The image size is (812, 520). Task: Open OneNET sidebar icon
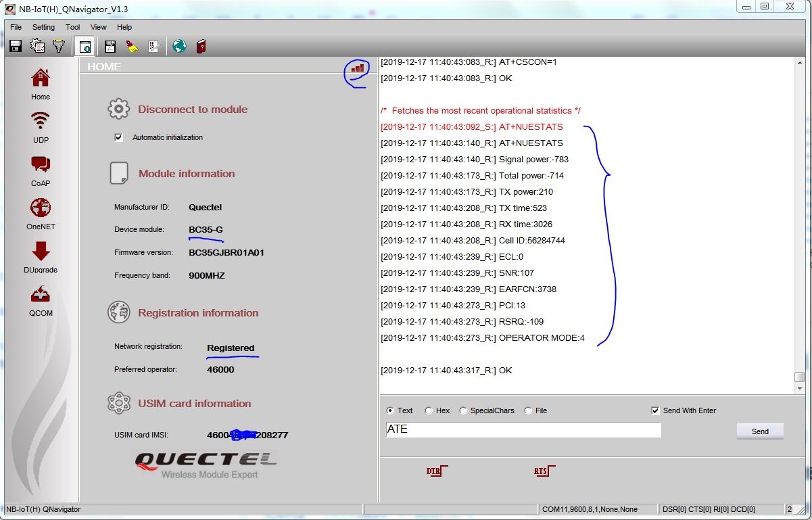[41, 214]
